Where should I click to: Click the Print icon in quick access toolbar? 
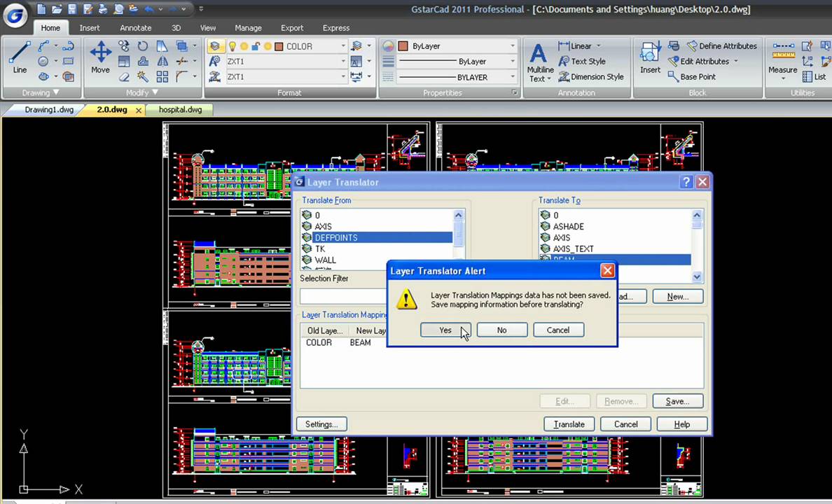point(104,9)
